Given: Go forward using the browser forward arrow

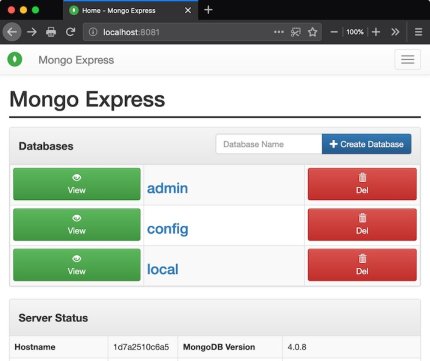Looking at the screenshot, I should point(32,32).
